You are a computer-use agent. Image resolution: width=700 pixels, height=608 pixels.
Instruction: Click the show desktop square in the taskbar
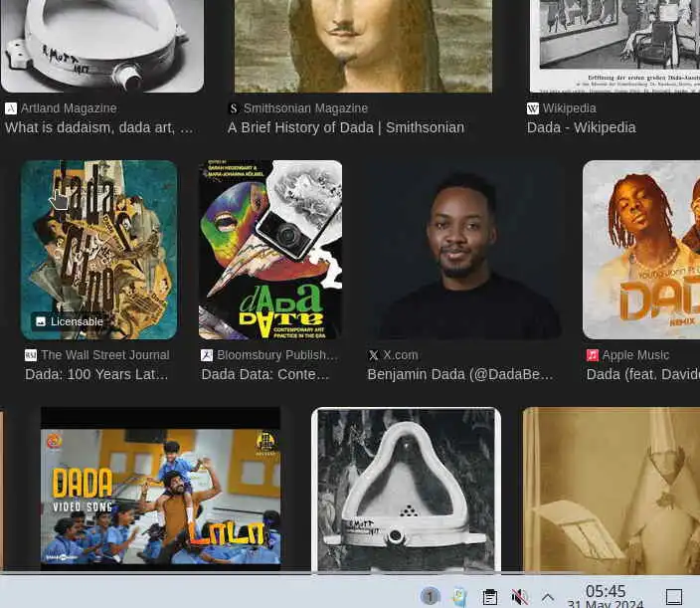[674, 597]
